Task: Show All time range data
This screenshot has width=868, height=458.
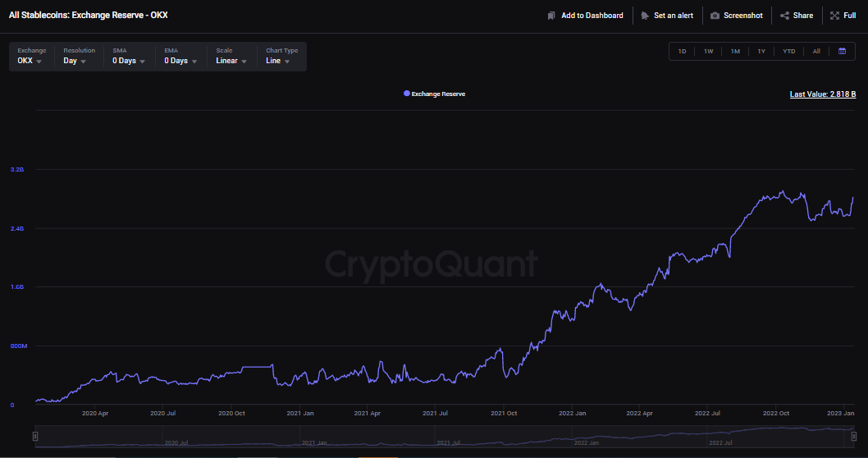Action: [x=816, y=51]
